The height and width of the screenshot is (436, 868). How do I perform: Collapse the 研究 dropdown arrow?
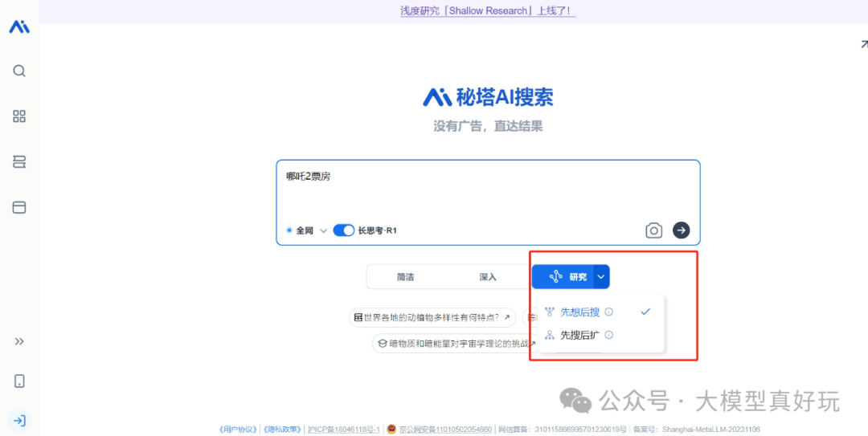tap(601, 277)
